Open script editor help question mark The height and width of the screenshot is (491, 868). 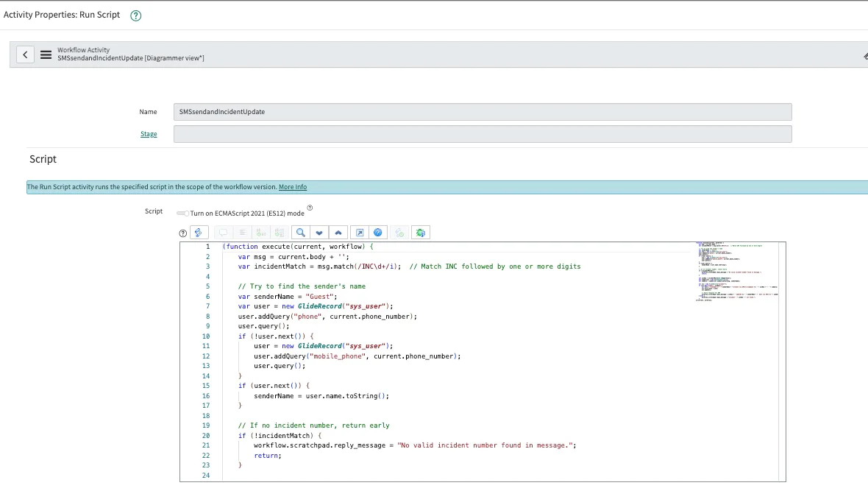[x=183, y=233]
